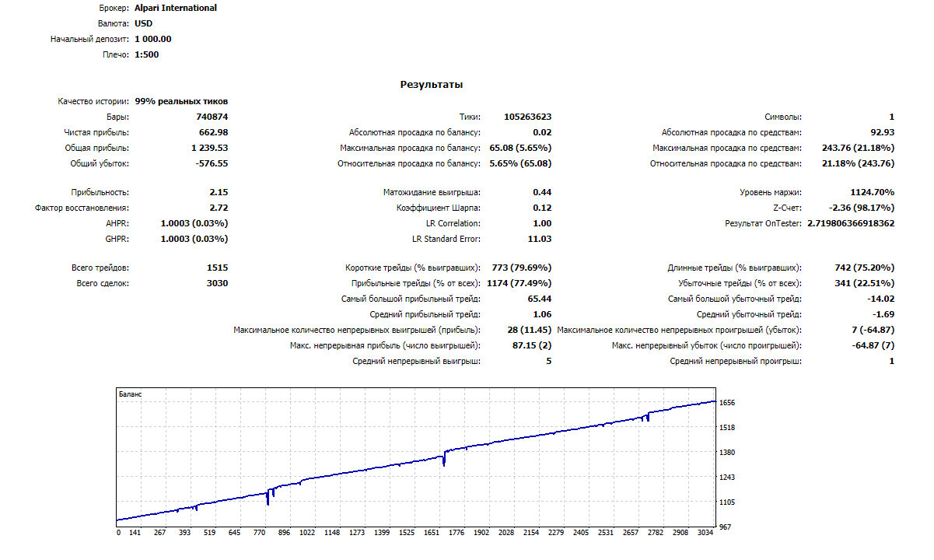Click maximal balance drawdown 65.08 (5.65%)

pos(520,148)
